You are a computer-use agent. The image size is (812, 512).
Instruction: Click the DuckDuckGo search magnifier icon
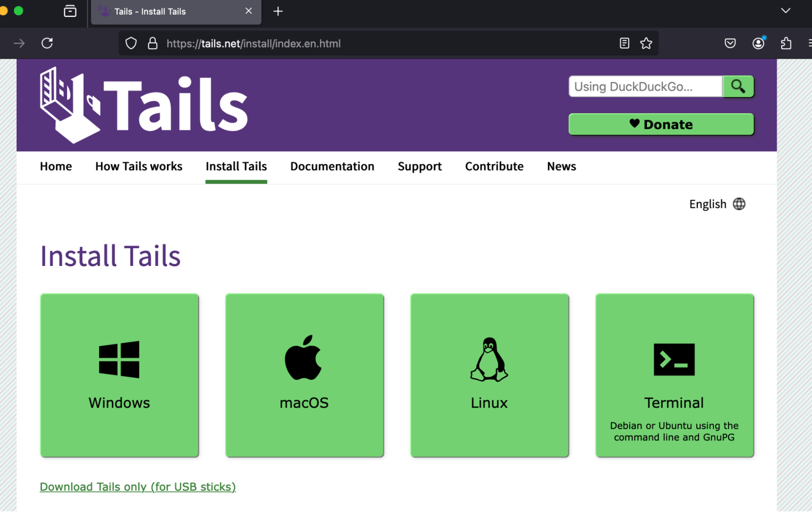point(738,86)
